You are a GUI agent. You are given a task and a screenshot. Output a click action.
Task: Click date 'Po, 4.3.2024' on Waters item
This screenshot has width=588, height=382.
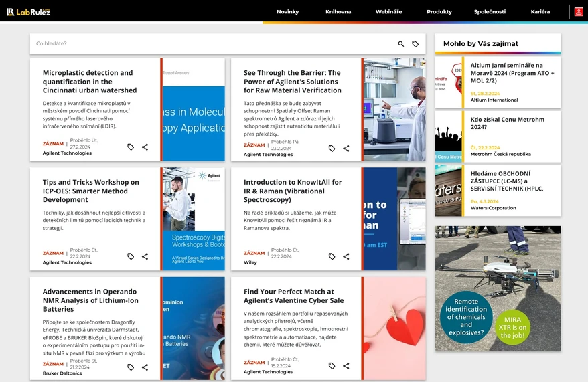coord(484,201)
